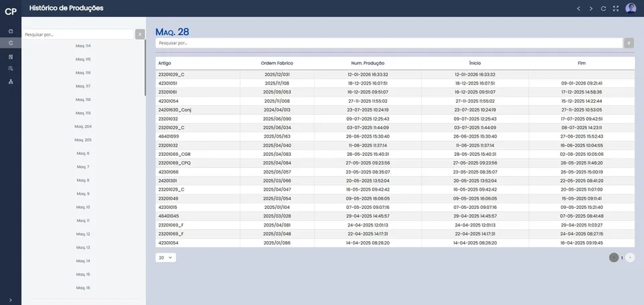Click the Ir button beside machine search
644x305 pixels.
[x=140, y=34]
